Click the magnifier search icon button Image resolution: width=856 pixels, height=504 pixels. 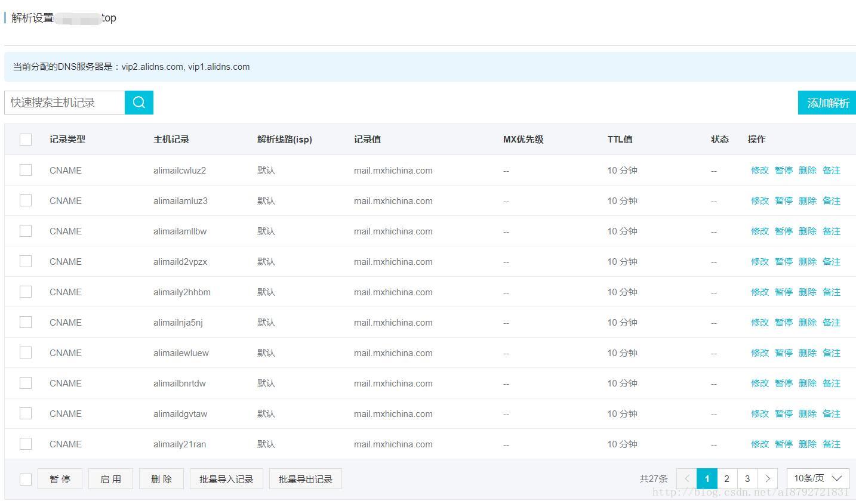[x=138, y=103]
